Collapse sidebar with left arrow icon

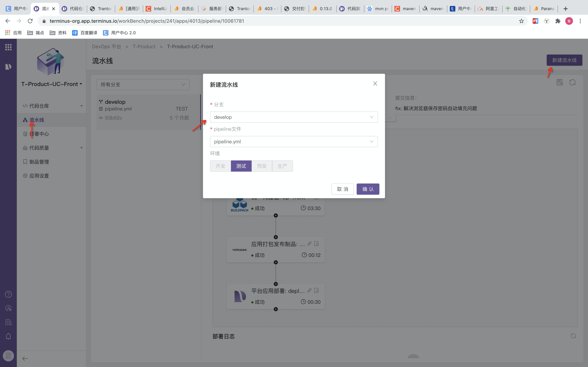pos(25,358)
